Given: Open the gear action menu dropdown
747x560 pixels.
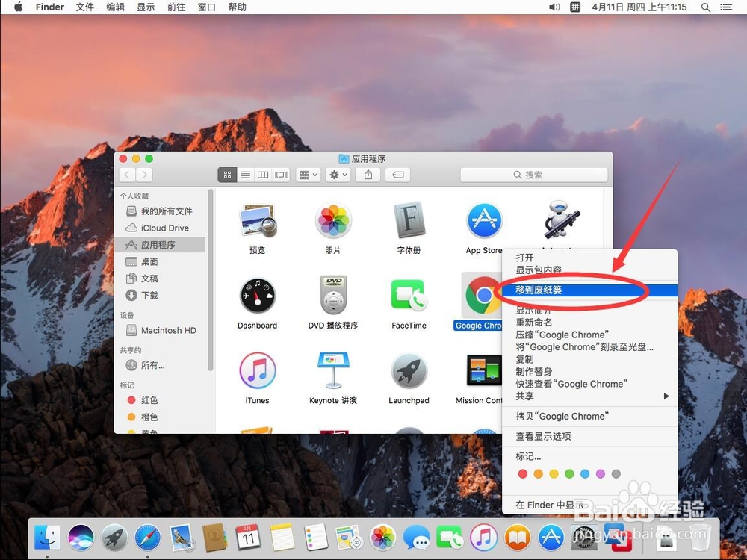Looking at the screenshot, I should (338, 175).
